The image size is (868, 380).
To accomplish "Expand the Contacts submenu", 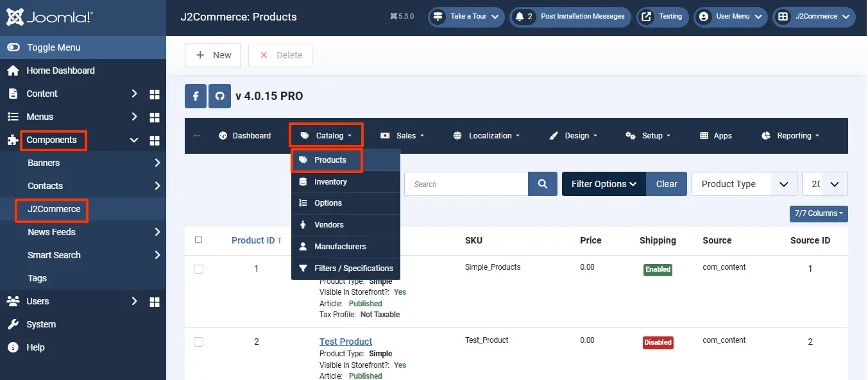I will pyautogui.click(x=157, y=186).
